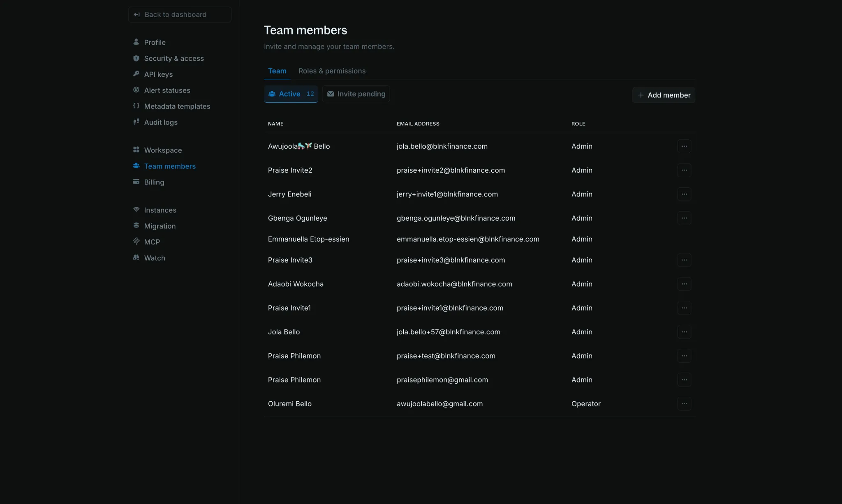Open the Alert statuses icon
Image resolution: width=842 pixels, height=504 pixels.
coord(136,90)
